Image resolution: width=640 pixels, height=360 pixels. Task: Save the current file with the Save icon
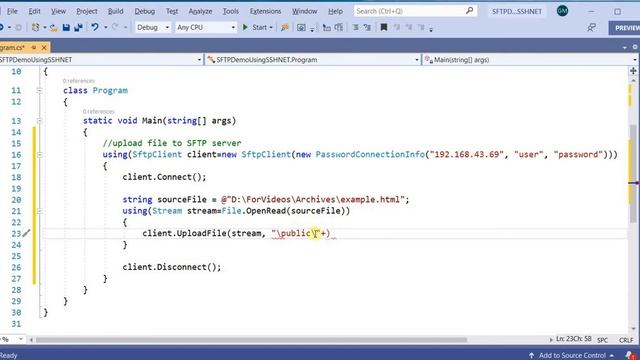[x=66, y=27]
